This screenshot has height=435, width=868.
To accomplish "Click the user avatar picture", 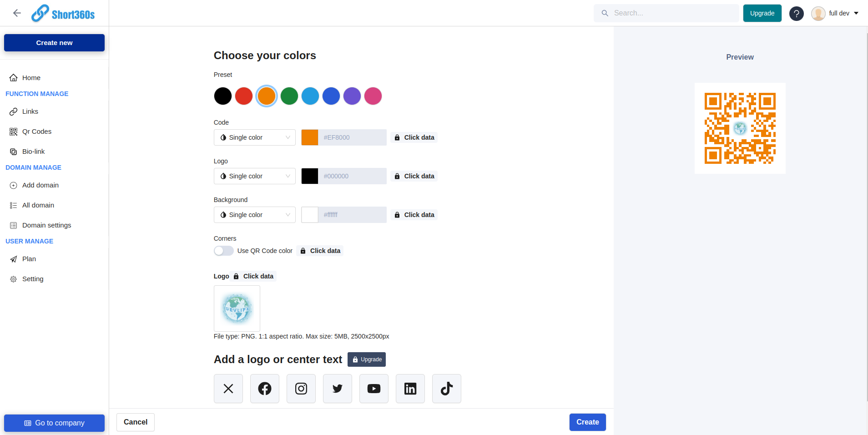I will point(818,14).
